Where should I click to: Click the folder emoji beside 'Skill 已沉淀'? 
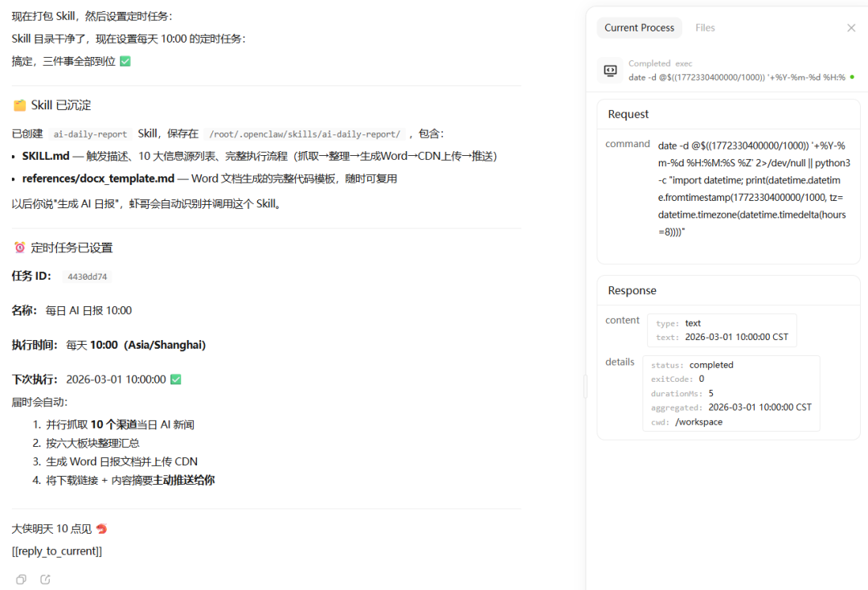click(x=20, y=104)
